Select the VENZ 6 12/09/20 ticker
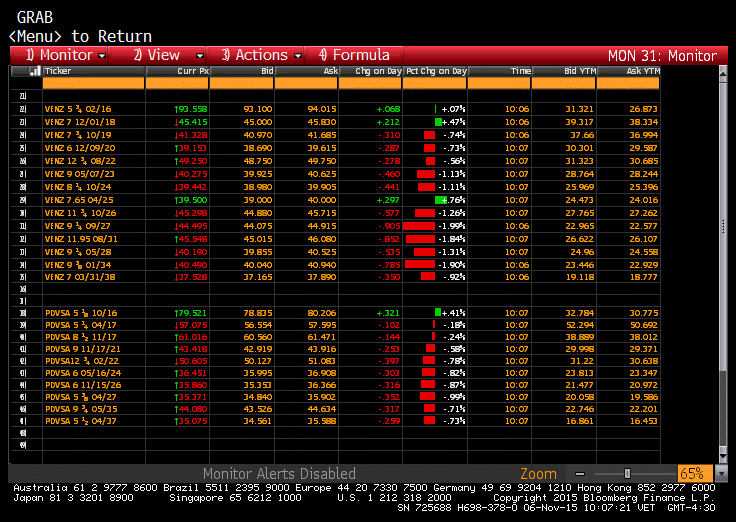Image resolution: width=736 pixels, height=522 pixels. [x=80, y=148]
